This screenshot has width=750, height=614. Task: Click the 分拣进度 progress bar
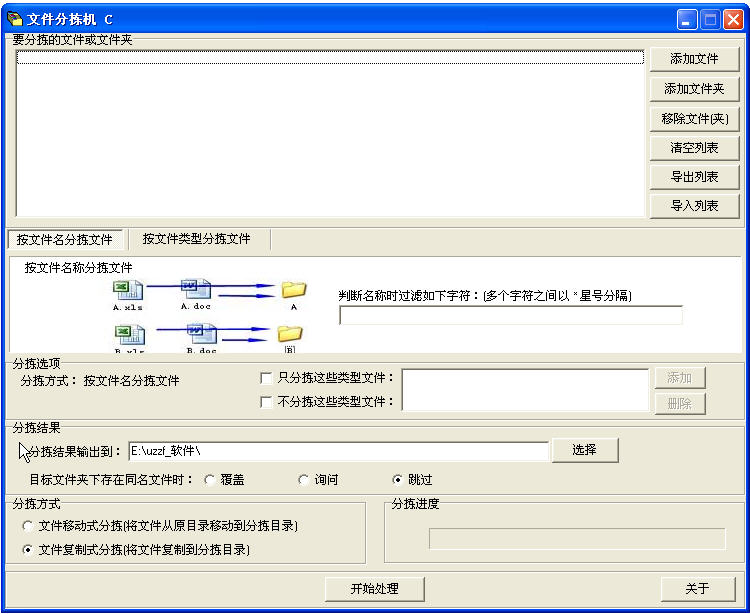(x=577, y=539)
